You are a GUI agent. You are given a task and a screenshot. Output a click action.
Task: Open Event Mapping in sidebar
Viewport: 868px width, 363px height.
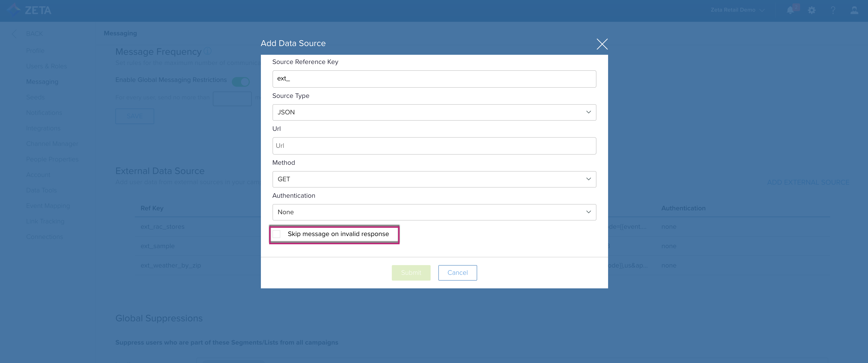48,206
